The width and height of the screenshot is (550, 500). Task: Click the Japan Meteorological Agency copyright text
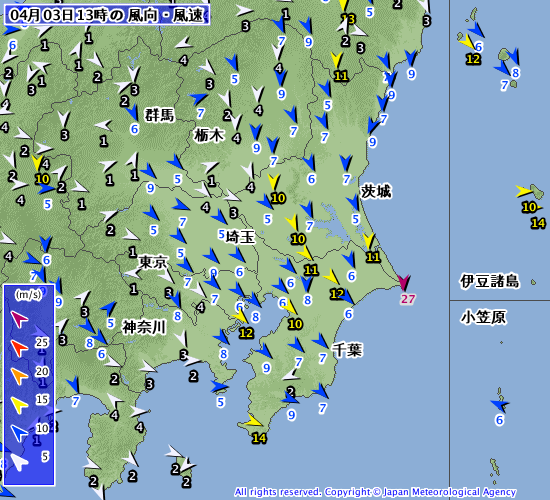point(375,492)
